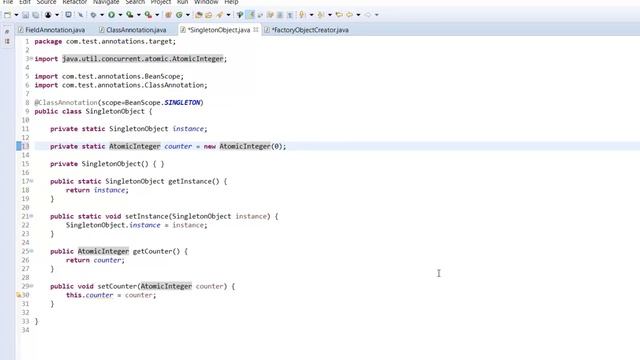Open the External Tools dropdown arrow
This screenshot has width=640, height=360.
pos(157,15)
